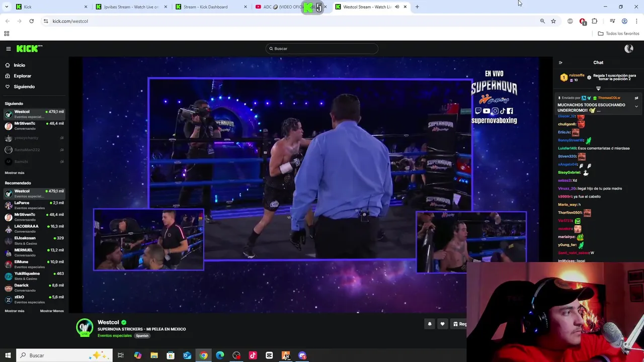This screenshot has width=644, height=362.
Task: Open Explorar in sidebar
Action: (x=22, y=76)
